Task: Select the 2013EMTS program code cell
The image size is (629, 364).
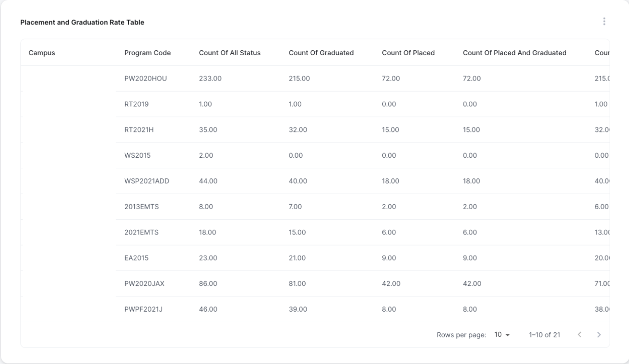Action: click(142, 207)
